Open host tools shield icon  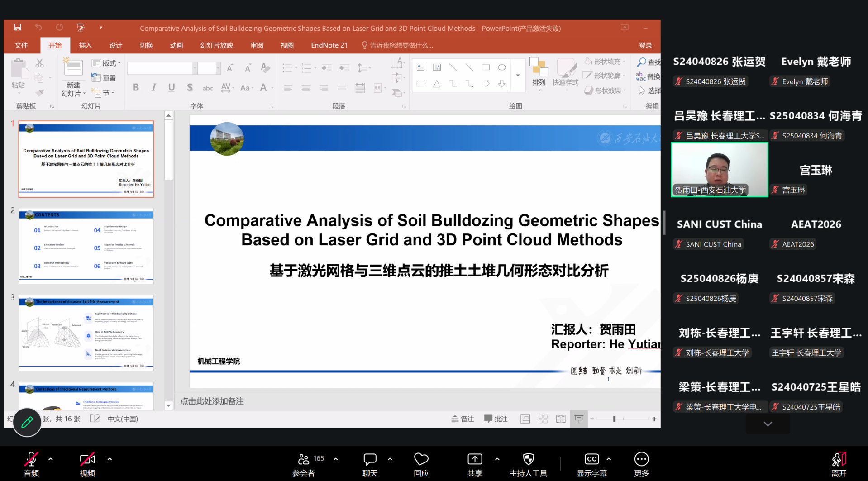coord(528,464)
